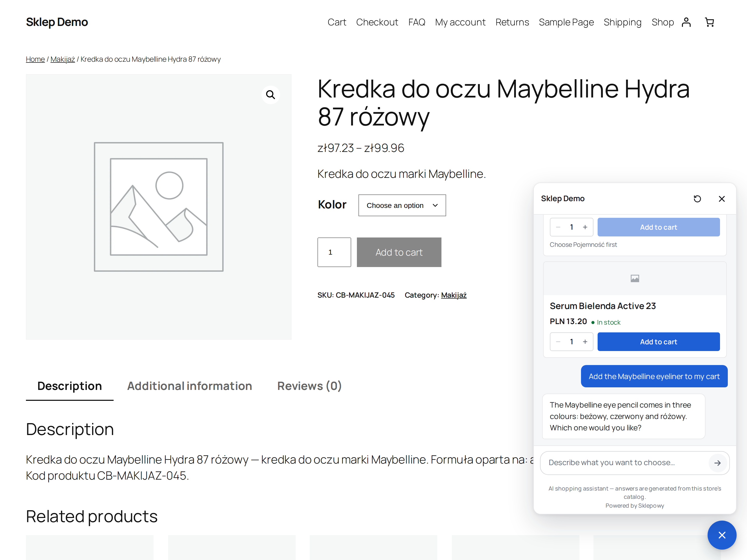Click the assistant reply listing three colours
Viewport: 747px width, 560px height.
(623, 416)
